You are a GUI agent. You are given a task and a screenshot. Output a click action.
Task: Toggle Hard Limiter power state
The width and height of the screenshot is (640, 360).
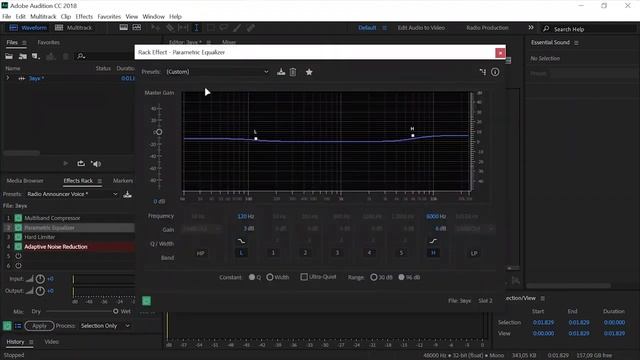coord(18,237)
